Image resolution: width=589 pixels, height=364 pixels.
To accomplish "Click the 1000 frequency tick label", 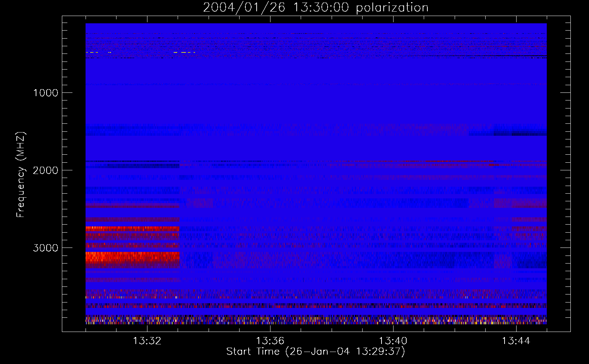I will [46, 93].
